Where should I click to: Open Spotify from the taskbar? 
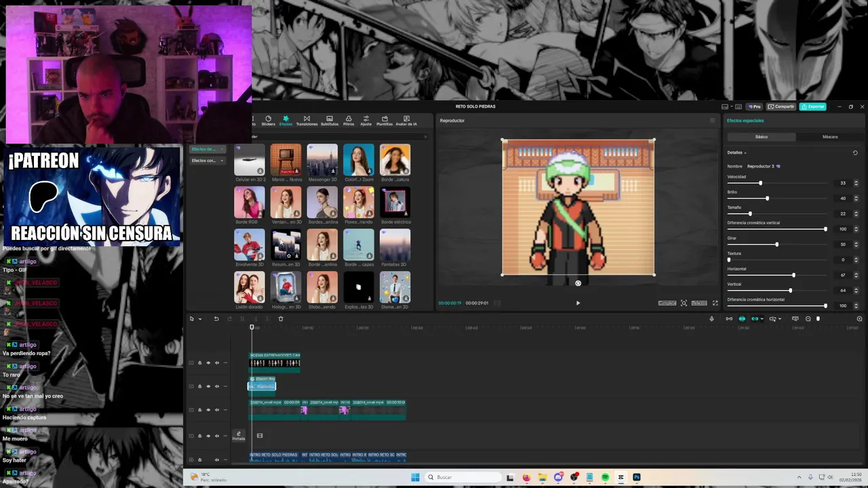(605, 477)
